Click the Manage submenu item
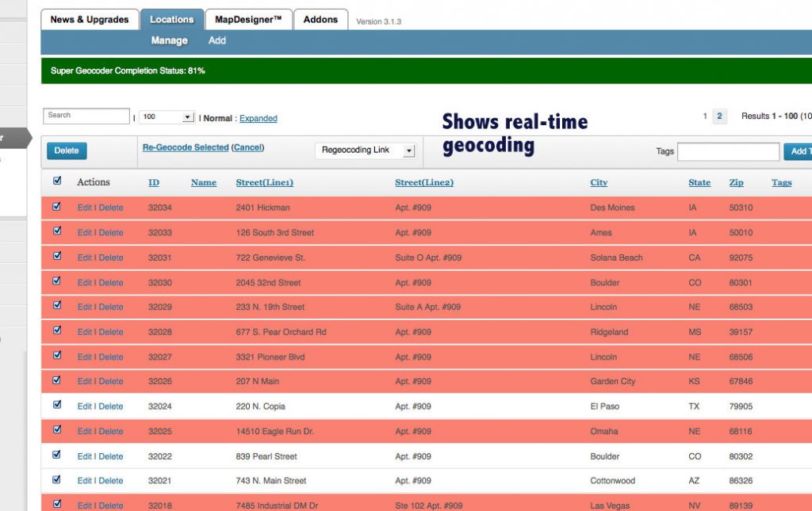This screenshot has height=511, width=812. click(169, 40)
